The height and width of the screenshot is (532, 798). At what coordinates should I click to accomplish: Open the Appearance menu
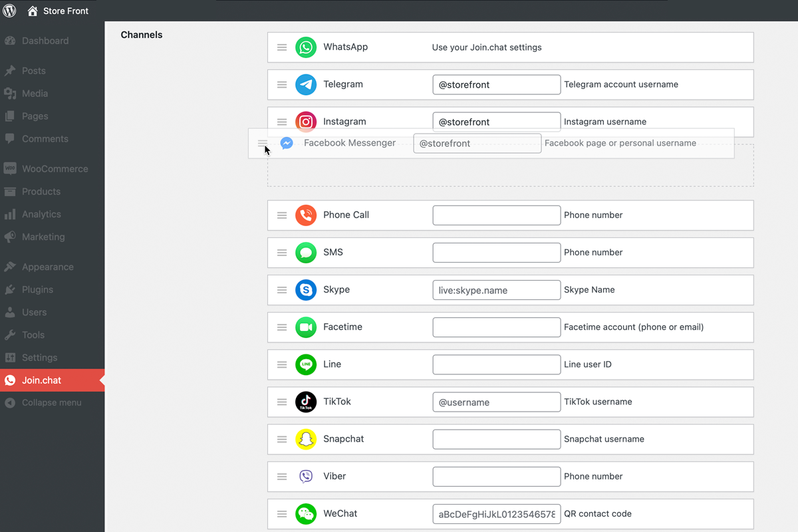pos(52,267)
